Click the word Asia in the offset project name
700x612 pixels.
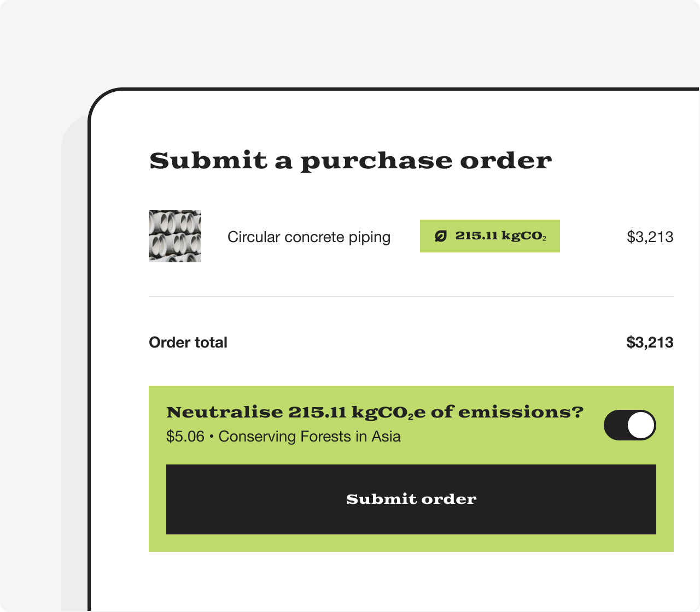(x=386, y=437)
